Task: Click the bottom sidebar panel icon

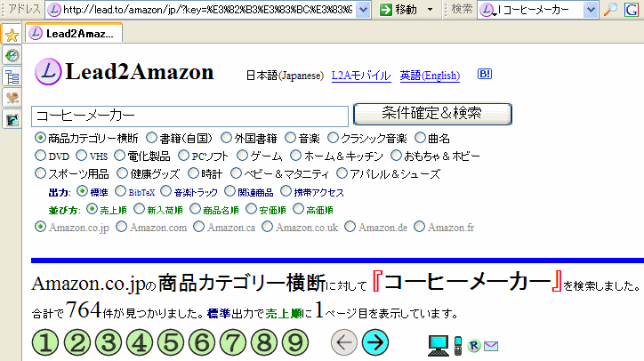Action: point(12,119)
